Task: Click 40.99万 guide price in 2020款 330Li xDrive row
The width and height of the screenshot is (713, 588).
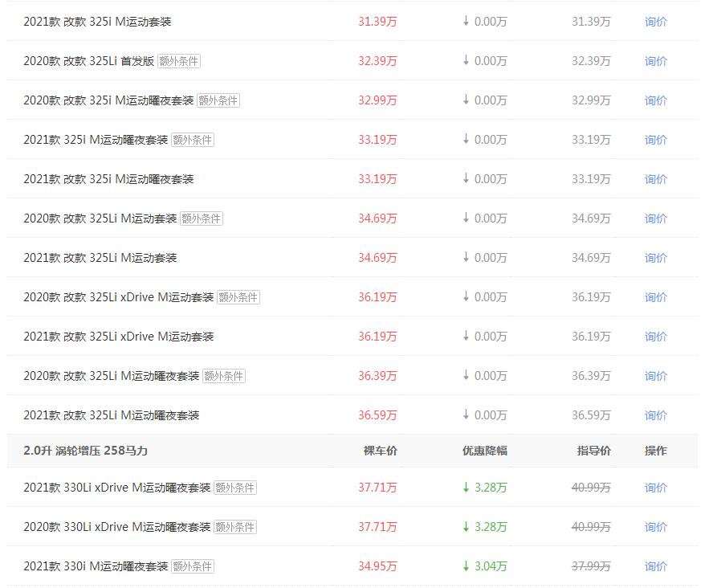Action: pos(591,527)
